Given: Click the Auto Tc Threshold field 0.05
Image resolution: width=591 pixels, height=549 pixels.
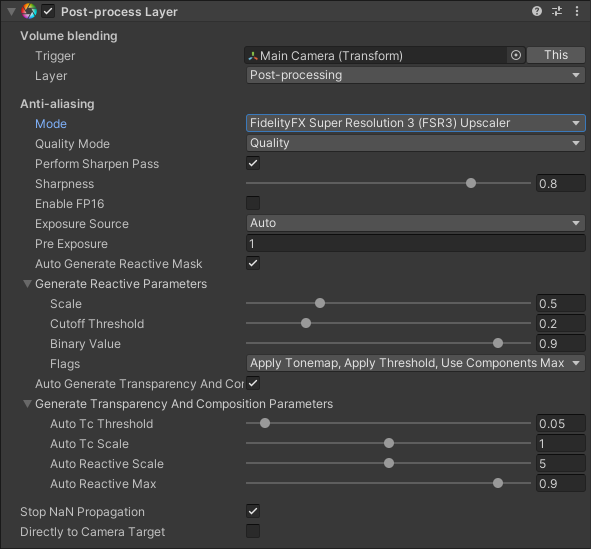Looking at the screenshot, I should point(560,424).
